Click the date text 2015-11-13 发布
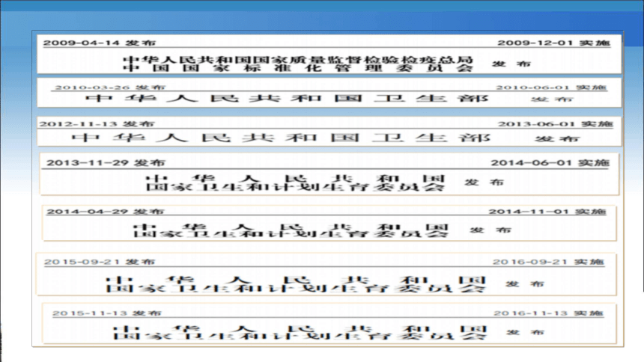Viewport: 644px width, 362px height. [107, 313]
